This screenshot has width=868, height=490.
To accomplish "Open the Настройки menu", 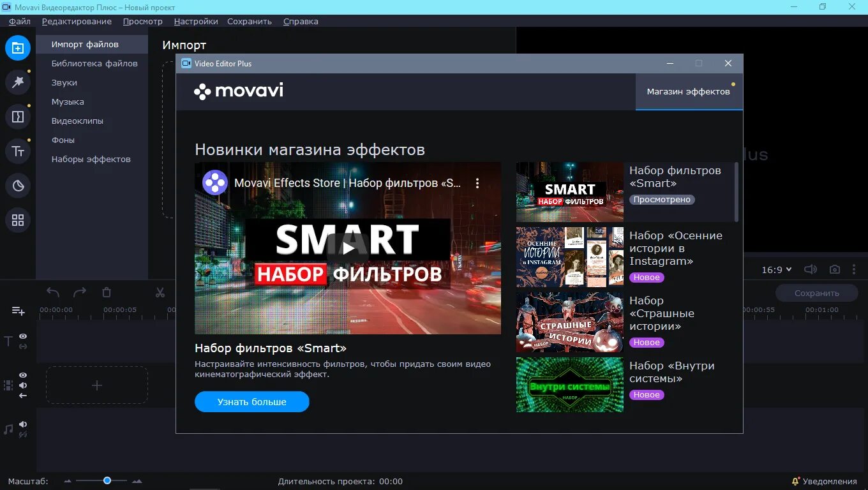I will click(x=196, y=21).
